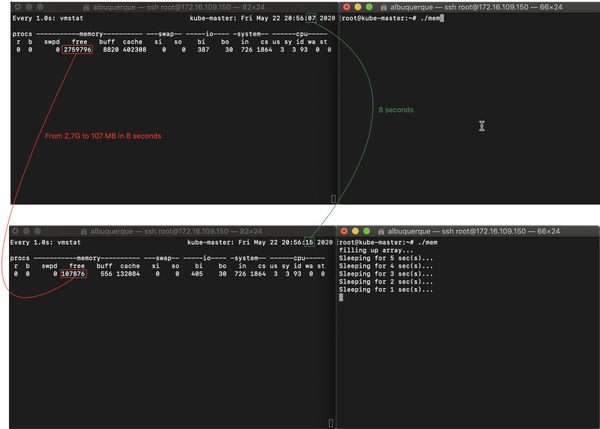Click the free memory value 107876

75,273
